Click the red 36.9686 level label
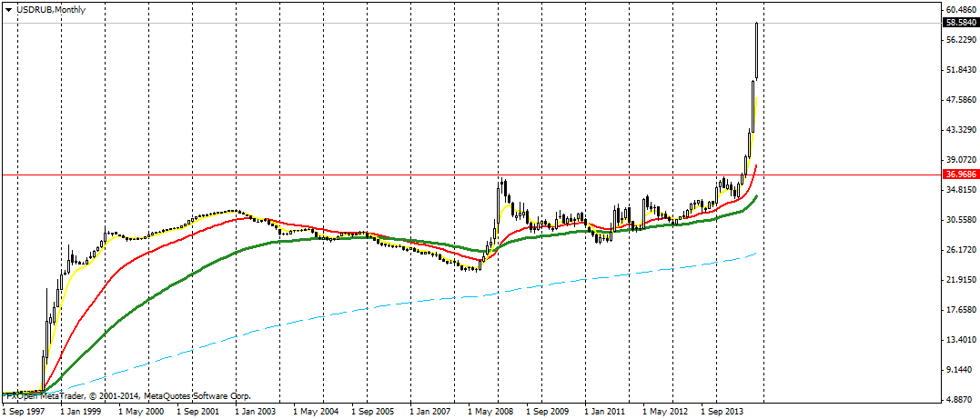The image size is (980, 419). click(x=961, y=174)
